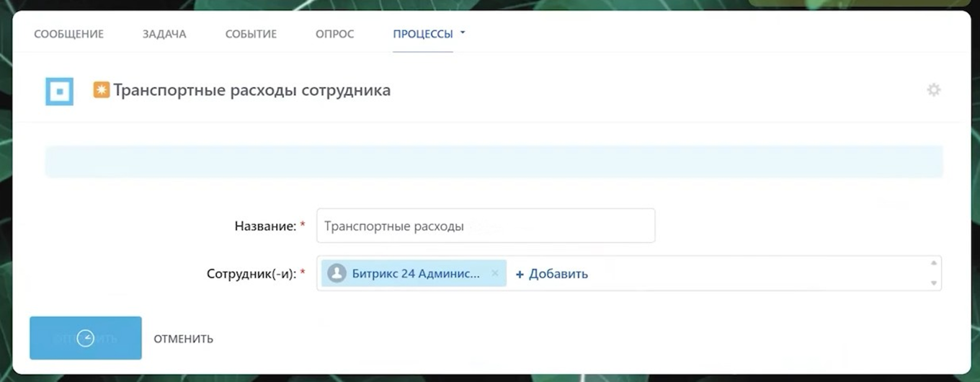Click the loading spinner on the submit button

click(x=86, y=338)
